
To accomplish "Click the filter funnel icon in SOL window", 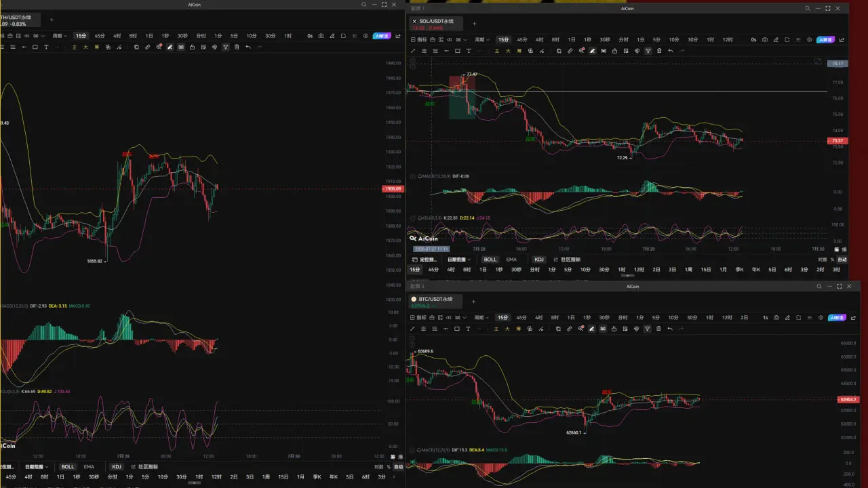I will click(648, 50).
